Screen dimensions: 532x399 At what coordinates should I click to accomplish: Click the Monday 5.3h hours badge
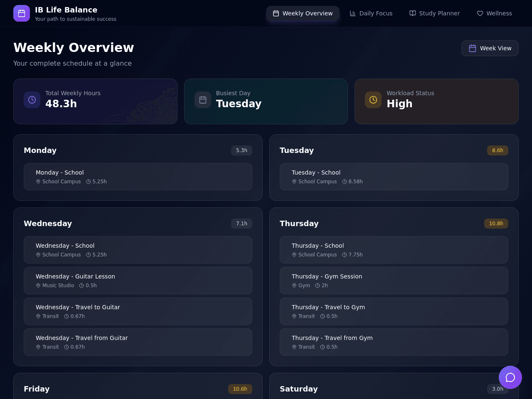[x=241, y=150]
